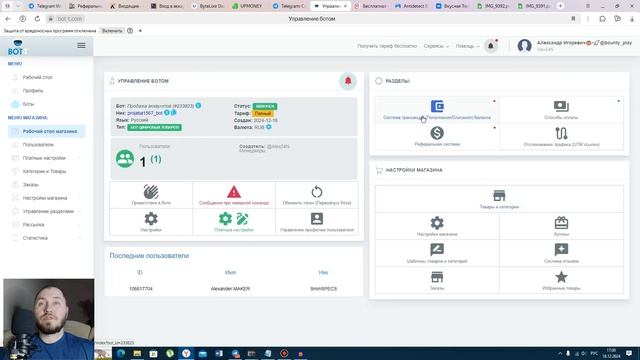This screenshot has width=640, height=360.
Task: Expand Управление разделами in the sidebar
Action: (x=46, y=211)
